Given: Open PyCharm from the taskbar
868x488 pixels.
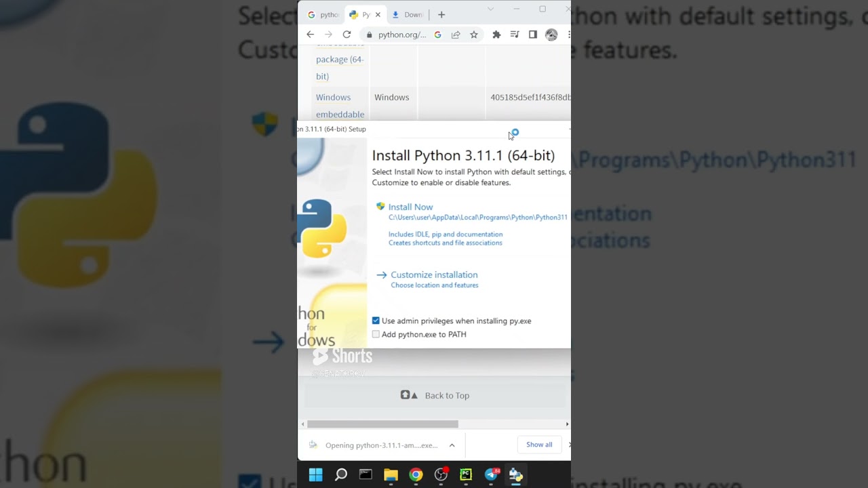Looking at the screenshot, I should click(466, 475).
